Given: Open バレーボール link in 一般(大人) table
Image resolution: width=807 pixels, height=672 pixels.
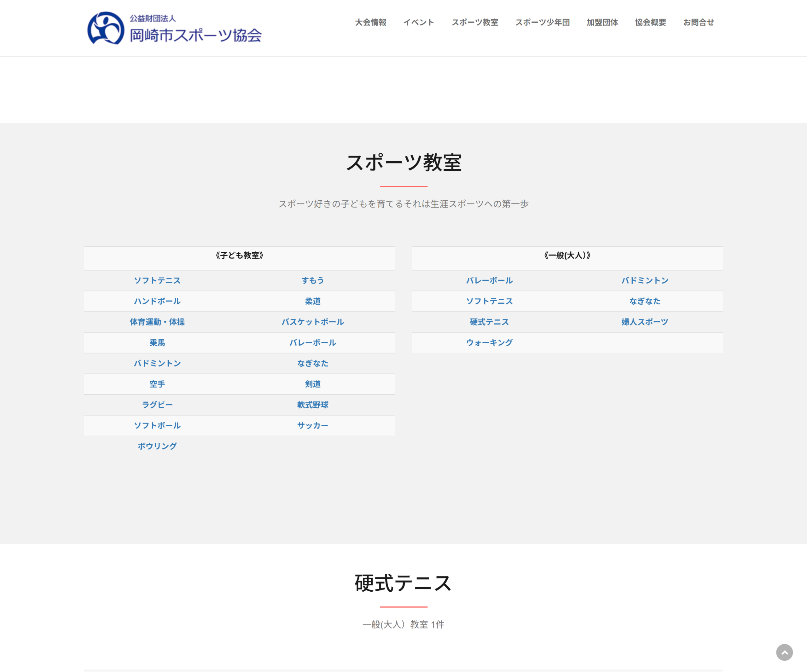Looking at the screenshot, I should pos(489,280).
